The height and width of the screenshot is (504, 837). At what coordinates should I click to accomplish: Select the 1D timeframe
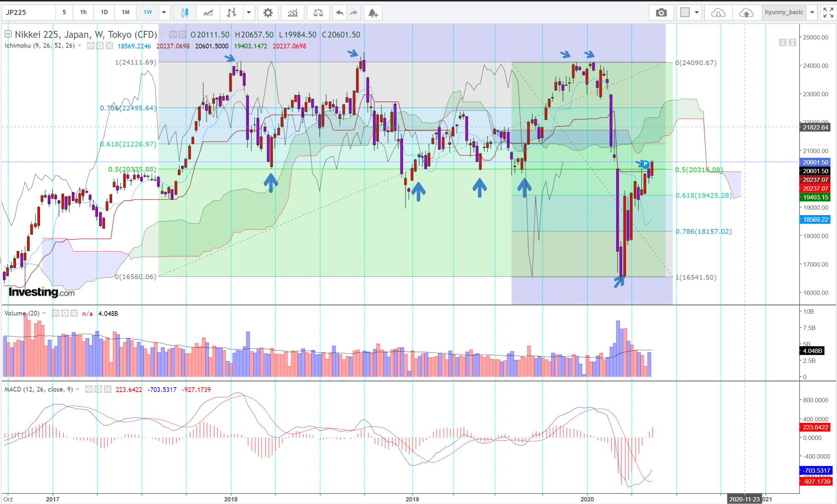[104, 12]
